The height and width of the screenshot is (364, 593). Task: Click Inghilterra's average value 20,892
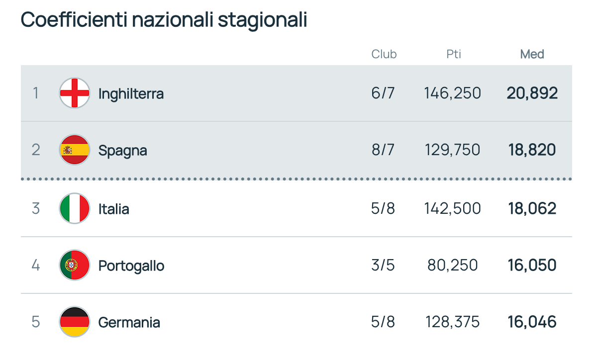[532, 93]
